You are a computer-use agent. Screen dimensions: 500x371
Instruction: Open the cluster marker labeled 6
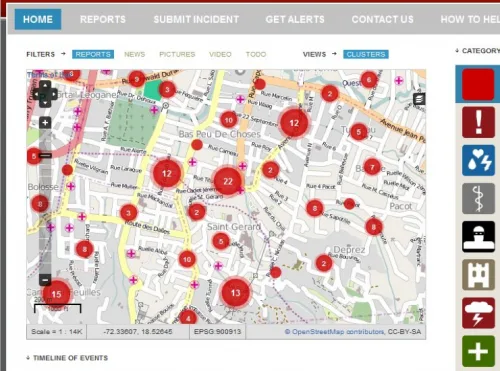[x=369, y=80]
